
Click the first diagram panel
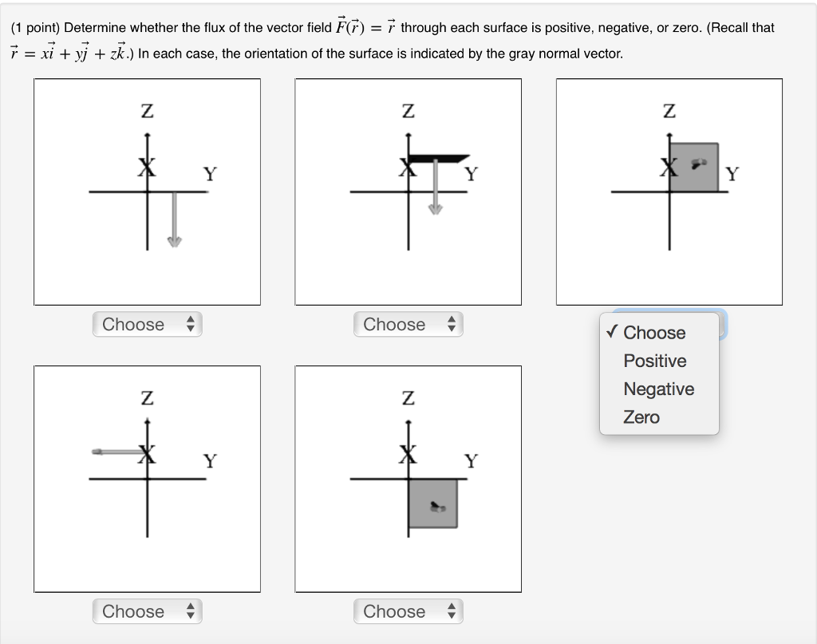click(x=147, y=192)
